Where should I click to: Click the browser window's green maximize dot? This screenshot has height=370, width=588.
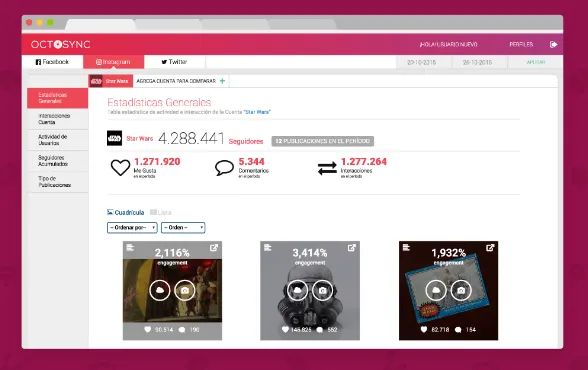tap(50, 22)
